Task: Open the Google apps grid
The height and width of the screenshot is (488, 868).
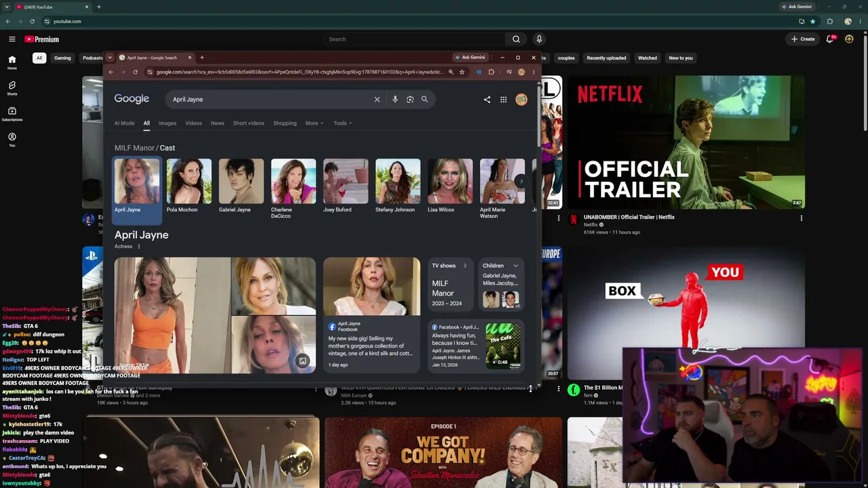Action: [x=503, y=100]
